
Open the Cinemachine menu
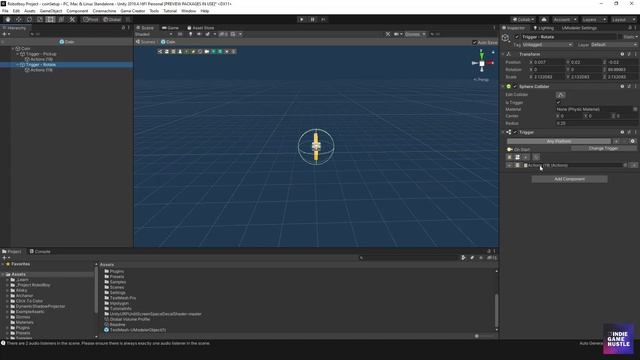[x=104, y=11]
